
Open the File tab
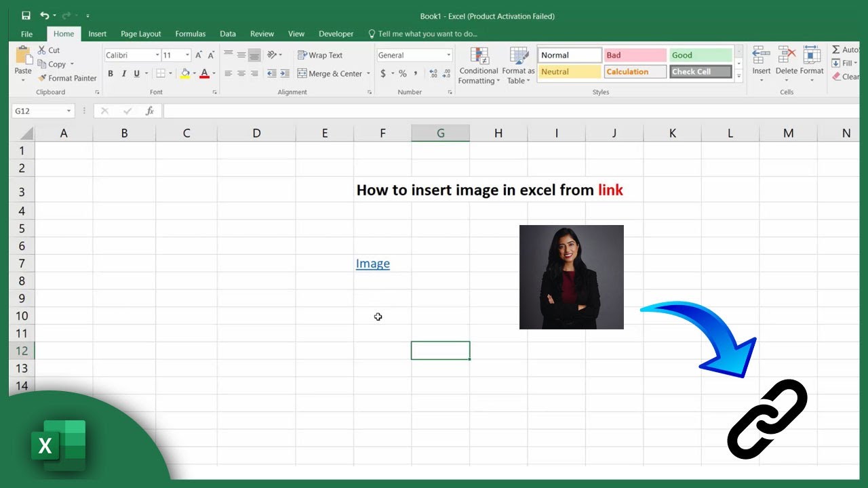coord(26,34)
